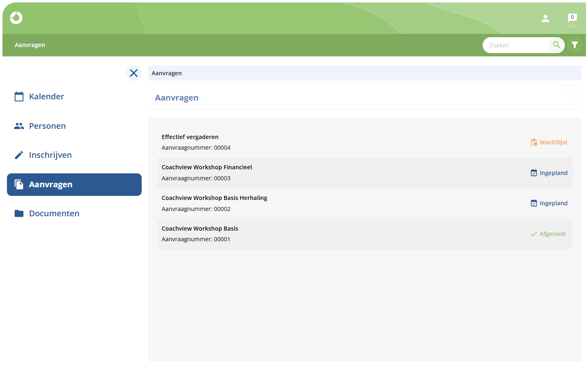
Task: Click the Aanvragen copy icon in sidebar
Action: pos(19,184)
